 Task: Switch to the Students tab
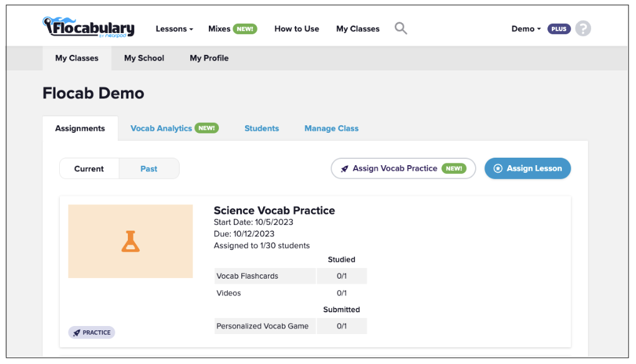(262, 128)
